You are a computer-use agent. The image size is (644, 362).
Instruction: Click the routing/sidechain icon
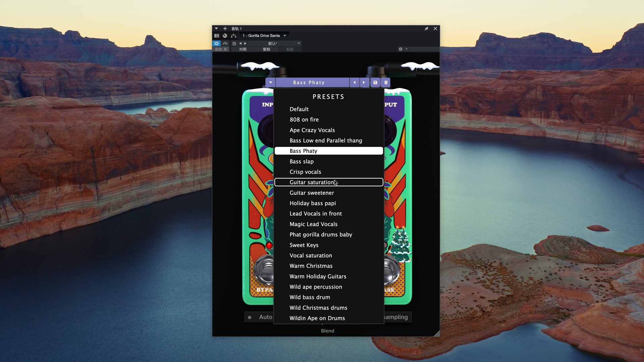(x=234, y=36)
